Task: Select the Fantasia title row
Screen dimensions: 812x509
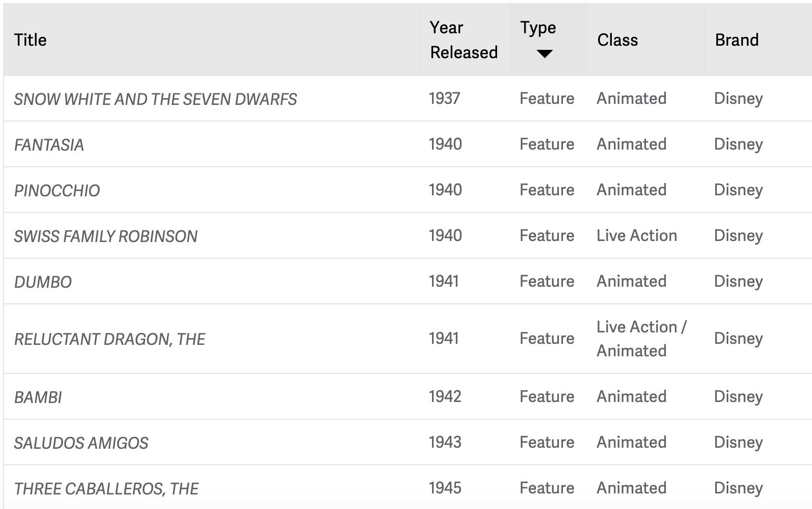Action: (x=49, y=145)
